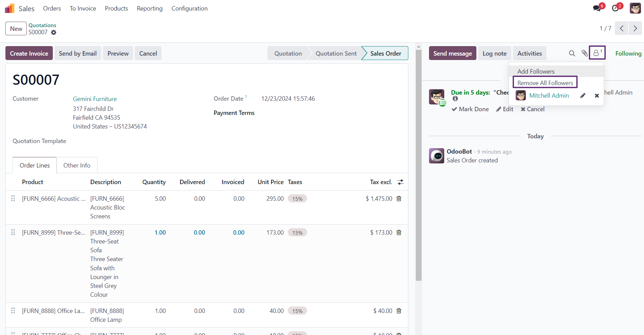Select the Quotation status stage

(288, 53)
